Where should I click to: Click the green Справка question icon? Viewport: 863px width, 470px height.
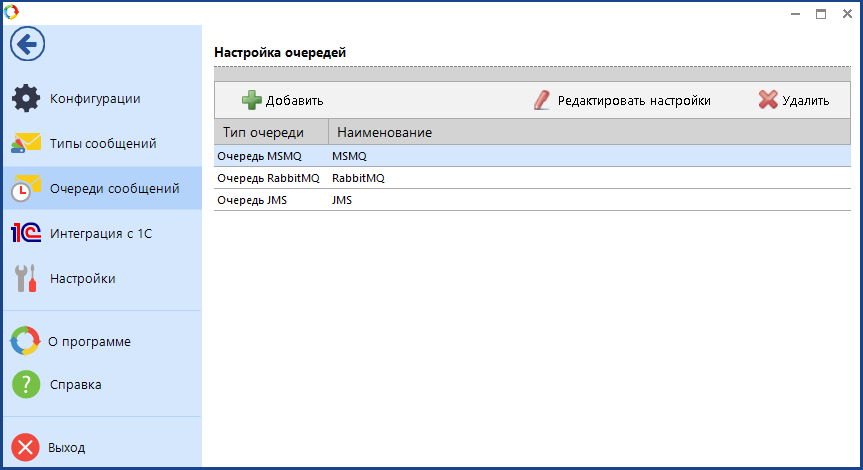(x=26, y=384)
